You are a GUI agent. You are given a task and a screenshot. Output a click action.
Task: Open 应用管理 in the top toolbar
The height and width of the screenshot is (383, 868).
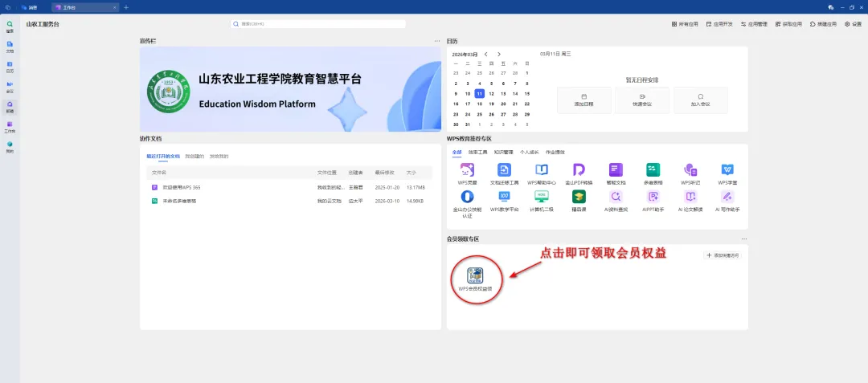[x=754, y=24]
